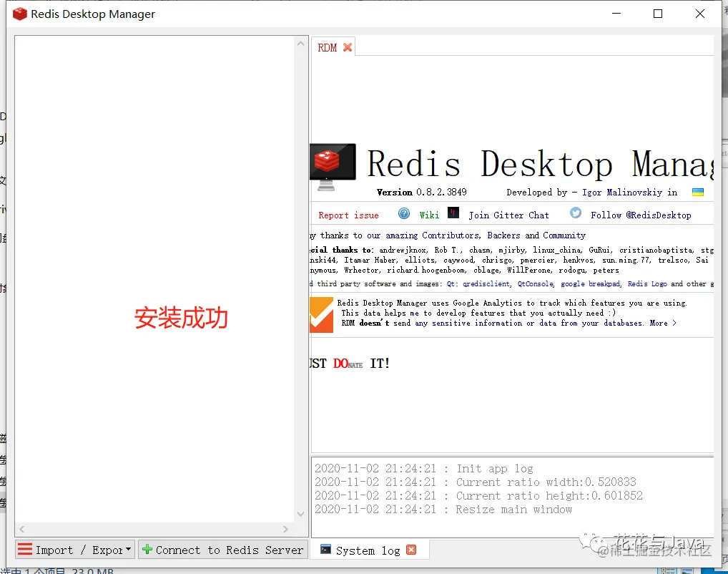Click the Twitter bird icon
This screenshot has height=574, width=728.
click(576, 213)
